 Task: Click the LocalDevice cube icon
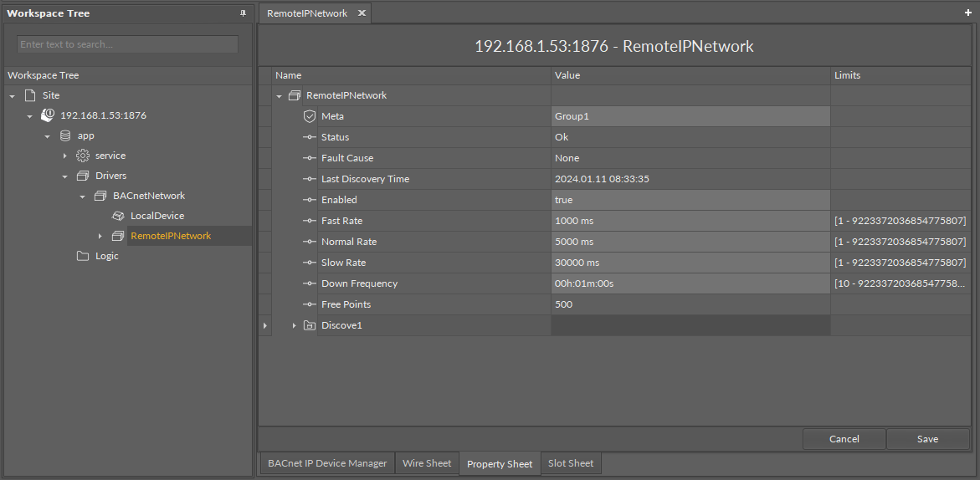tap(118, 216)
